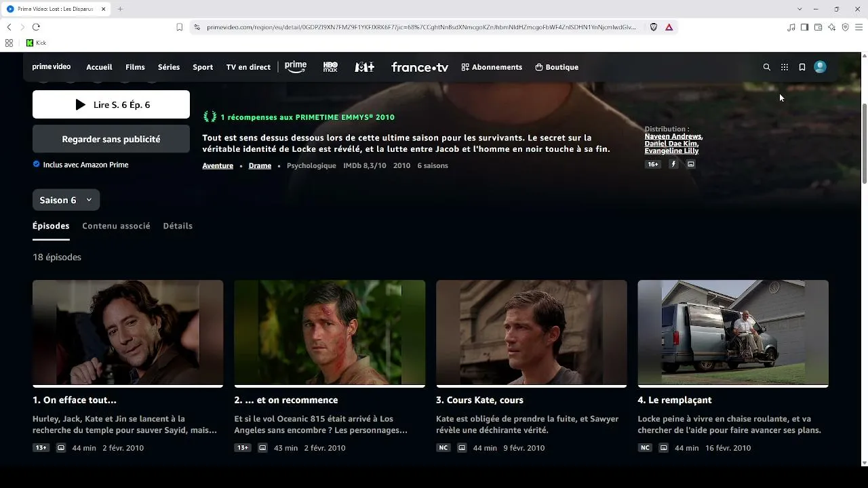Open the browser tab search chevron
This screenshot has height=488, width=868.
(x=800, y=9)
